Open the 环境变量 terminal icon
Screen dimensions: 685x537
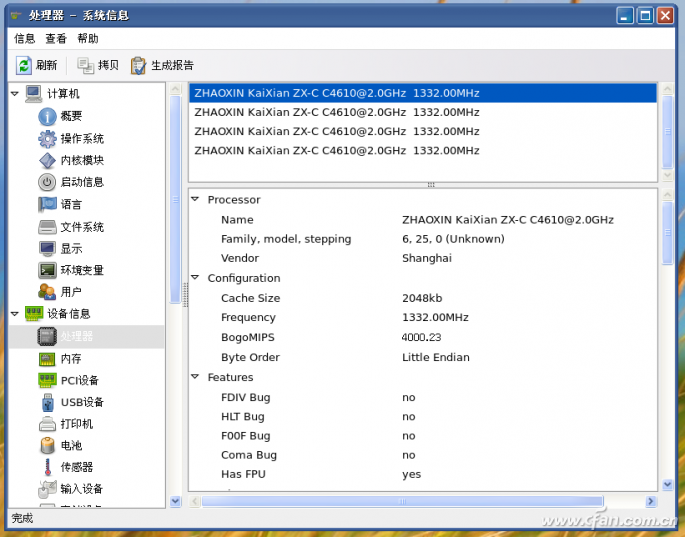pyautogui.click(x=47, y=270)
